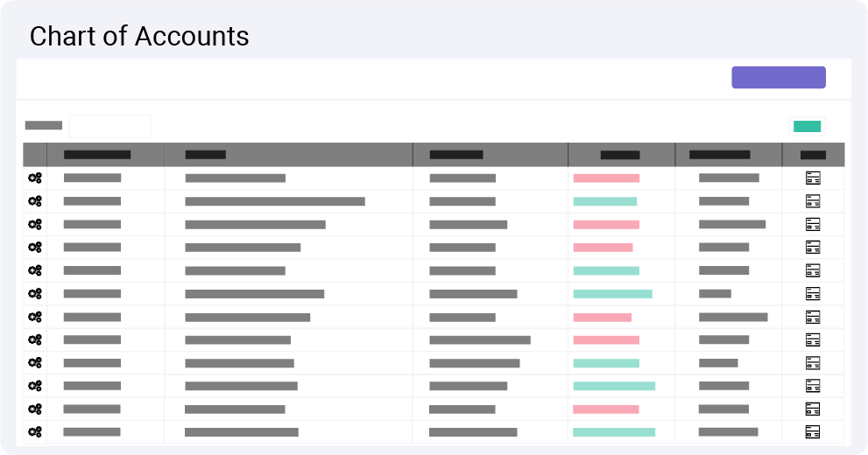Click the details card icon in ninth table row
The image size is (868, 455).
813,362
